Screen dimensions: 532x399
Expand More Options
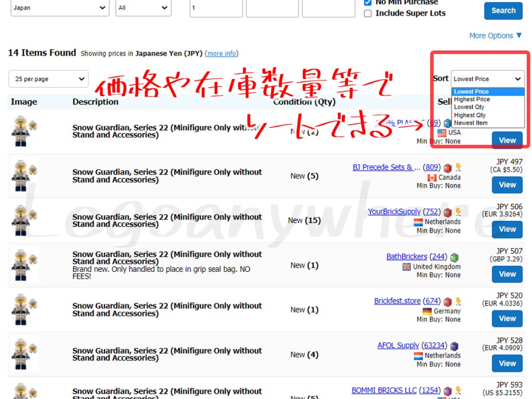click(x=495, y=36)
